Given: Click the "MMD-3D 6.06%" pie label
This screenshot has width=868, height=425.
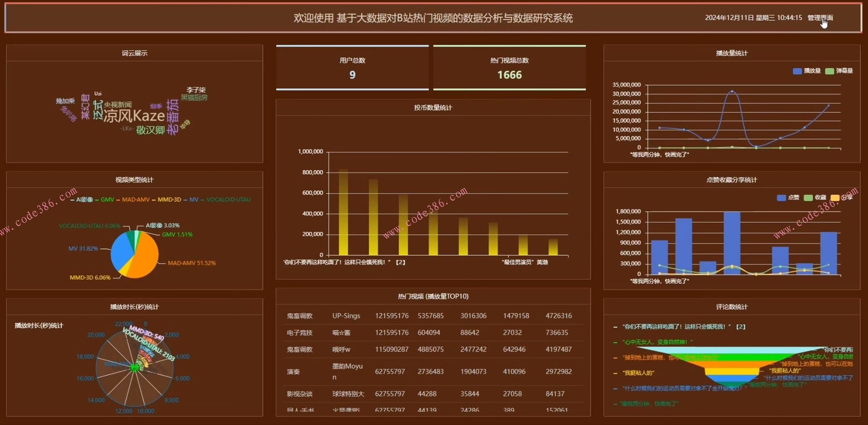Looking at the screenshot, I should (90, 277).
